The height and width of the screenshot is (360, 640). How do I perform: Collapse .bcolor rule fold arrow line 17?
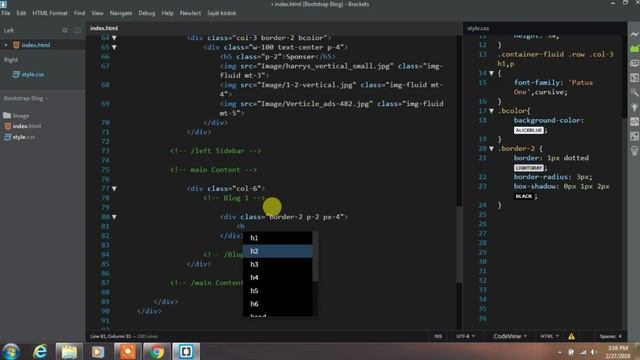pyautogui.click(x=491, y=111)
